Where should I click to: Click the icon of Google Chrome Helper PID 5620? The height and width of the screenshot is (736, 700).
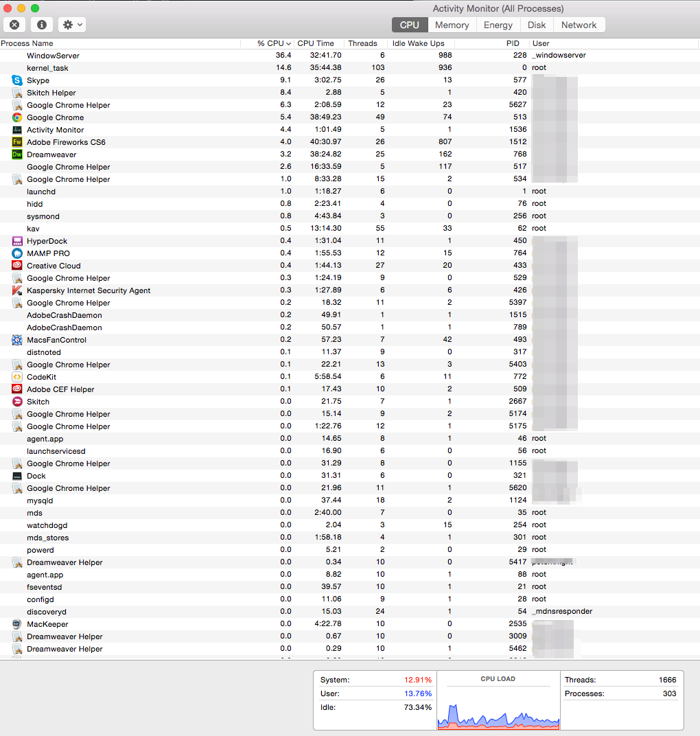pos(17,487)
